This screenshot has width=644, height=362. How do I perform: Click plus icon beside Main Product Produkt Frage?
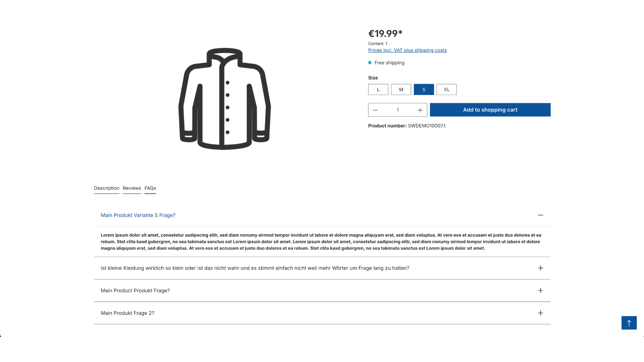coord(540,291)
